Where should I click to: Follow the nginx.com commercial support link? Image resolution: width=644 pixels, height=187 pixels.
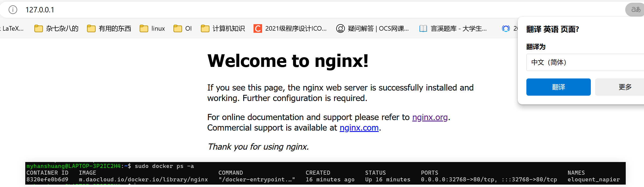[359, 128]
